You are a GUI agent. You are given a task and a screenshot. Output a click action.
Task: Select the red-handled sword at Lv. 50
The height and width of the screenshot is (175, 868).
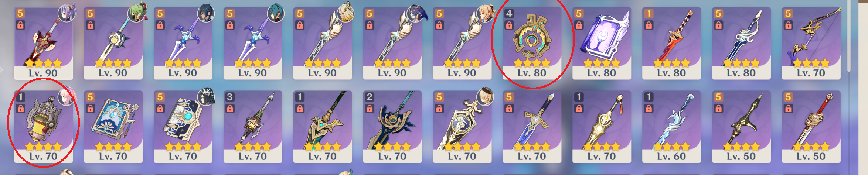click(x=811, y=127)
